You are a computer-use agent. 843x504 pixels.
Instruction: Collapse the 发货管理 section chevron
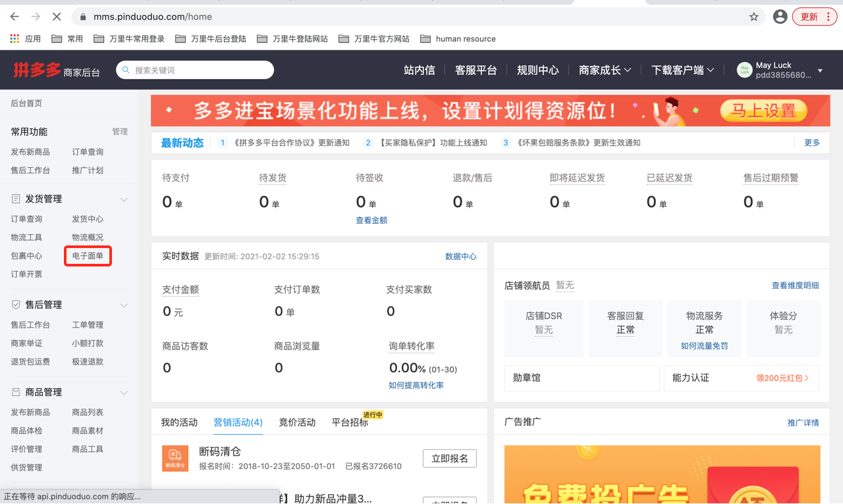tap(124, 199)
